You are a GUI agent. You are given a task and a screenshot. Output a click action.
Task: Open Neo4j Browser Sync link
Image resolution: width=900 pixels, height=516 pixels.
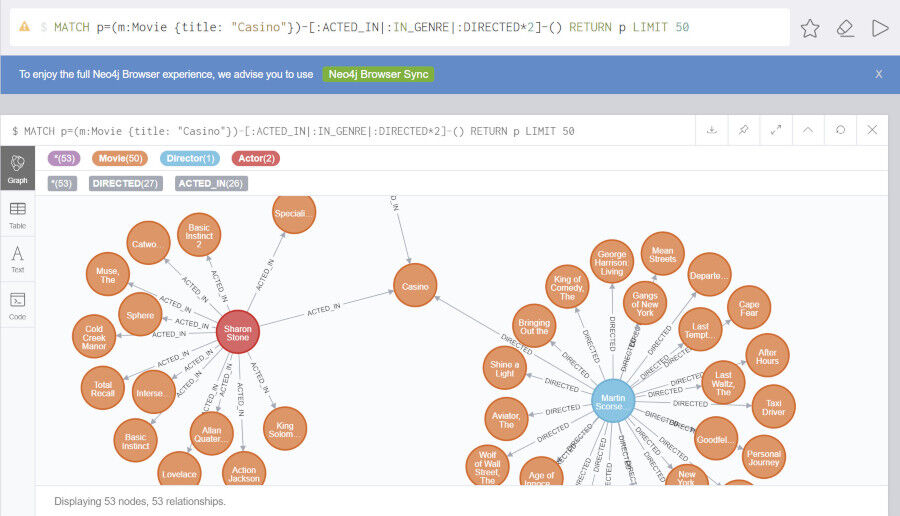(x=378, y=74)
